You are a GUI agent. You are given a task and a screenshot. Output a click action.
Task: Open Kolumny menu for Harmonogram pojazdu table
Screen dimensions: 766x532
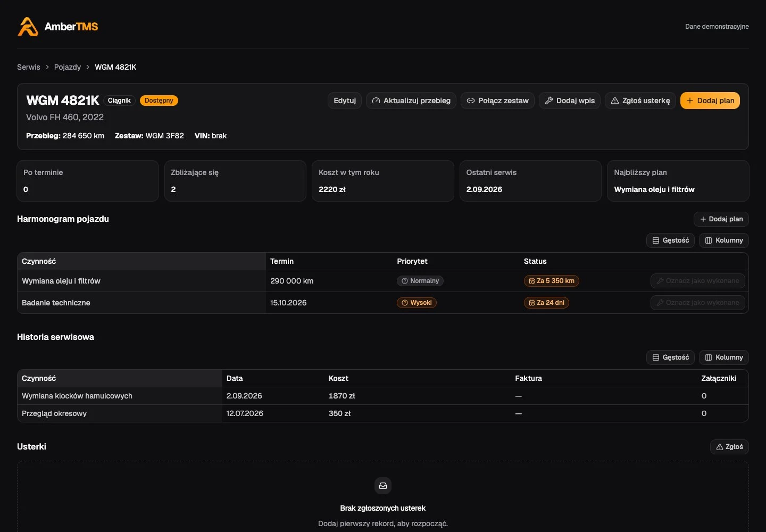(x=724, y=240)
